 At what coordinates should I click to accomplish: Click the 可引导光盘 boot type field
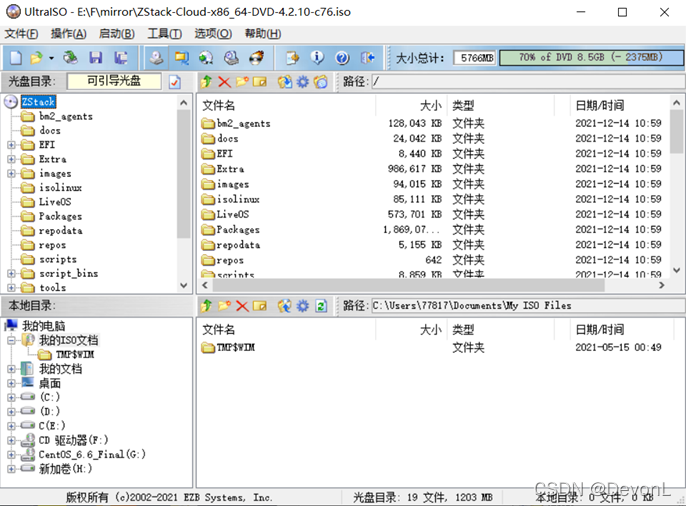(x=114, y=81)
